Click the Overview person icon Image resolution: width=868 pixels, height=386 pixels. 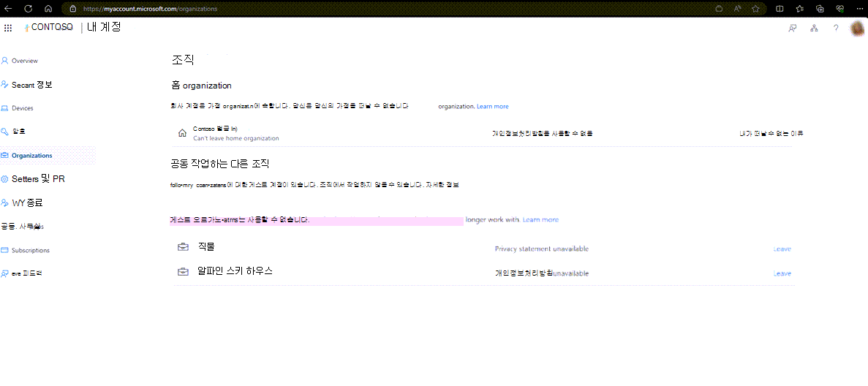tap(5, 61)
